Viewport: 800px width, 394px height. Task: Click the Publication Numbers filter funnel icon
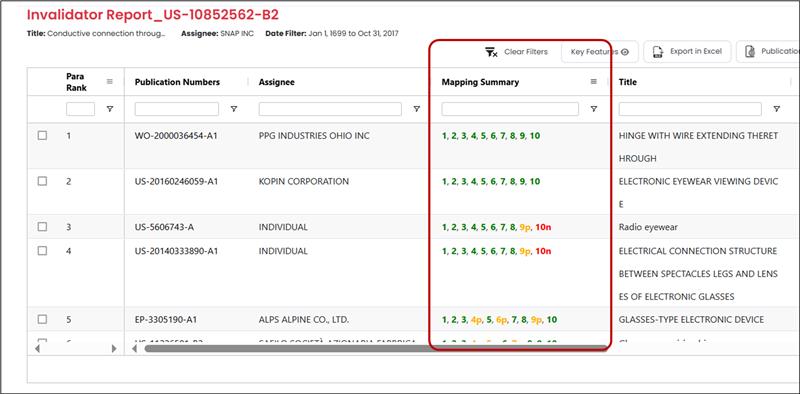tap(234, 109)
